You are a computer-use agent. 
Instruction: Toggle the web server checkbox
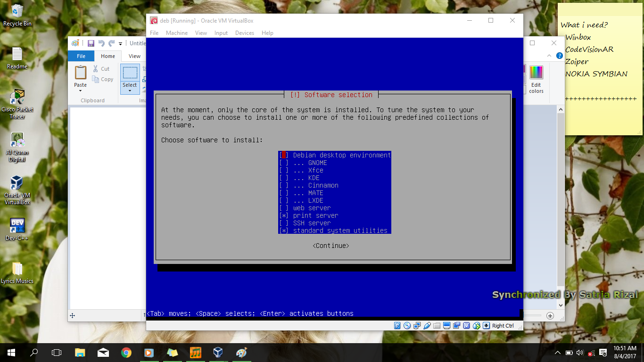point(284,208)
